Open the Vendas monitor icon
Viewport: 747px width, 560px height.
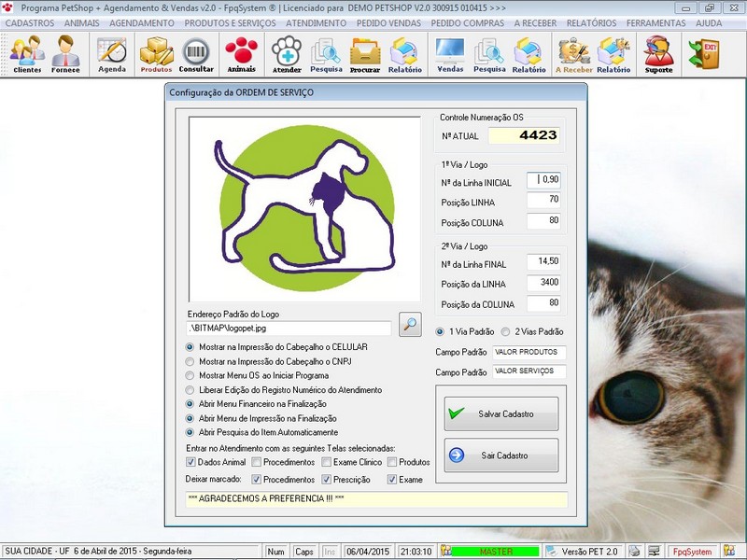click(x=450, y=54)
